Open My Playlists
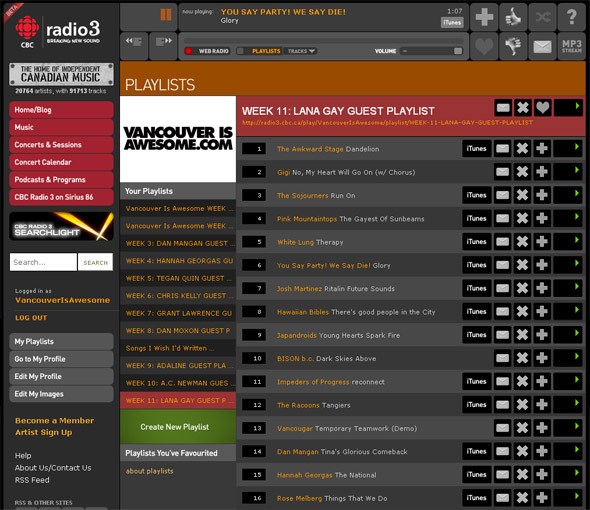590x510 pixels. (61, 341)
